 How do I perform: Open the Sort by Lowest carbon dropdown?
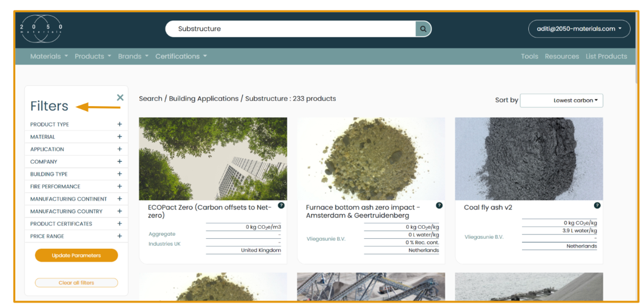561,101
